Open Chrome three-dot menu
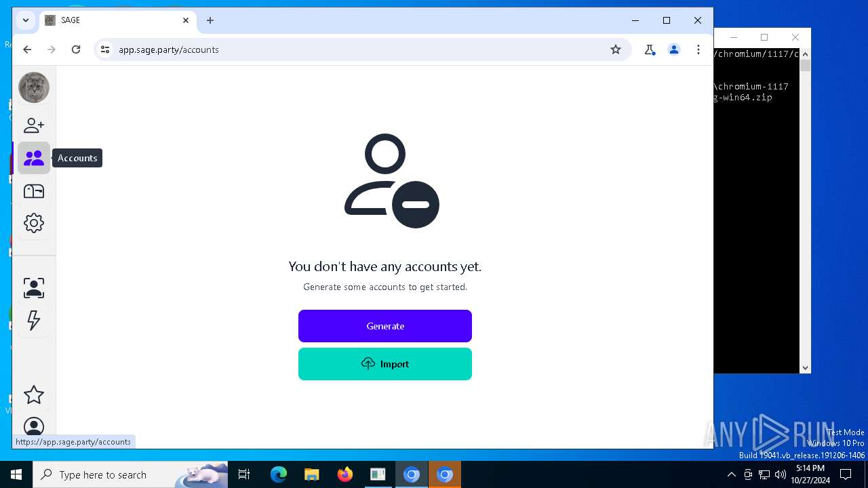Screen dimensions: 868x488 click(x=698, y=49)
